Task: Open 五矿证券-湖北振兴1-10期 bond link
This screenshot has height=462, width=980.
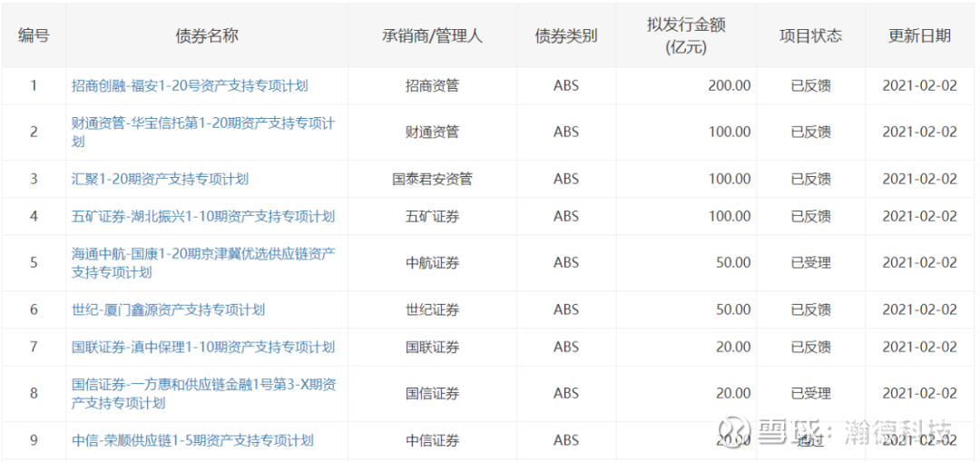Action: pyautogui.click(x=203, y=216)
